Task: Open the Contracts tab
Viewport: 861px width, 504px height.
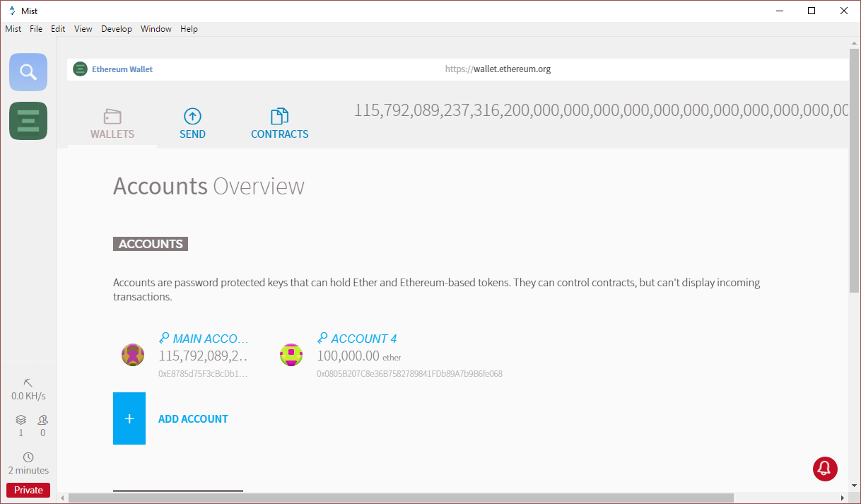Action: point(280,124)
